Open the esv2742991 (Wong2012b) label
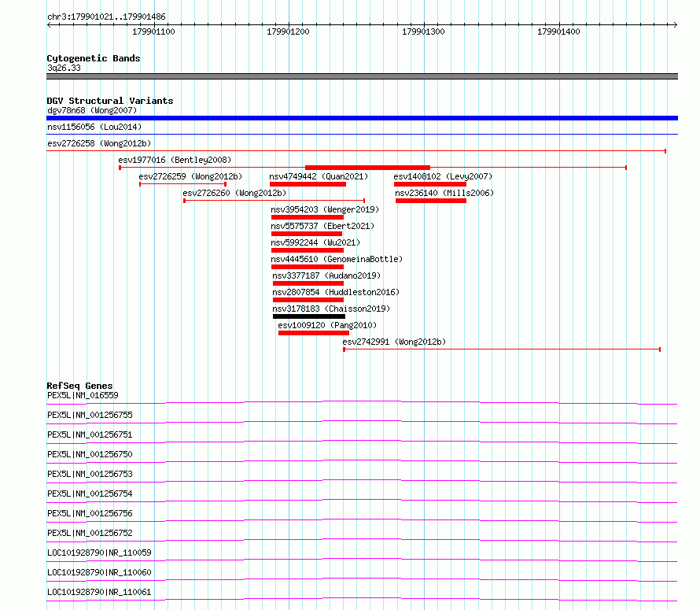This screenshot has width=700, height=610. click(x=394, y=342)
